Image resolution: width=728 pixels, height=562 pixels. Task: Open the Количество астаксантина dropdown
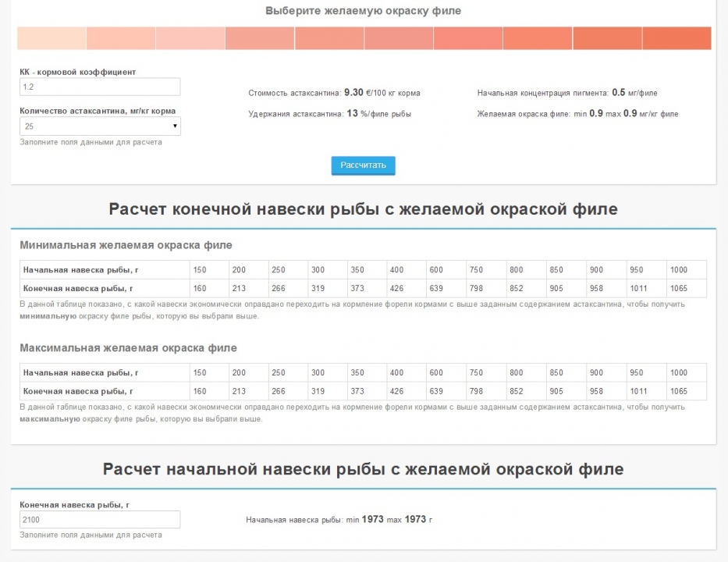[x=100, y=126]
